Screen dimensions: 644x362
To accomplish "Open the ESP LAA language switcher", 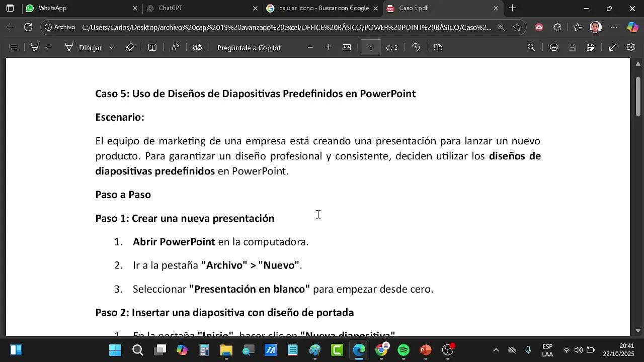I will [x=547, y=350].
